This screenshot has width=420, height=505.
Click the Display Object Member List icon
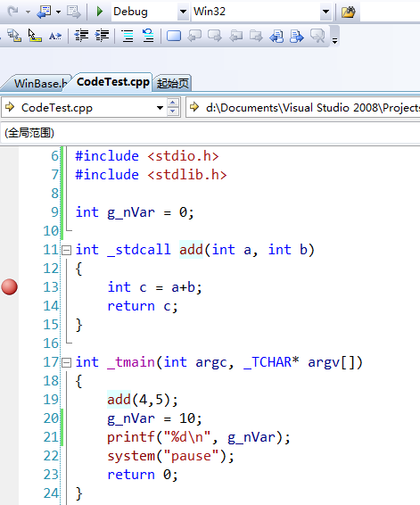[x=14, y=36]
